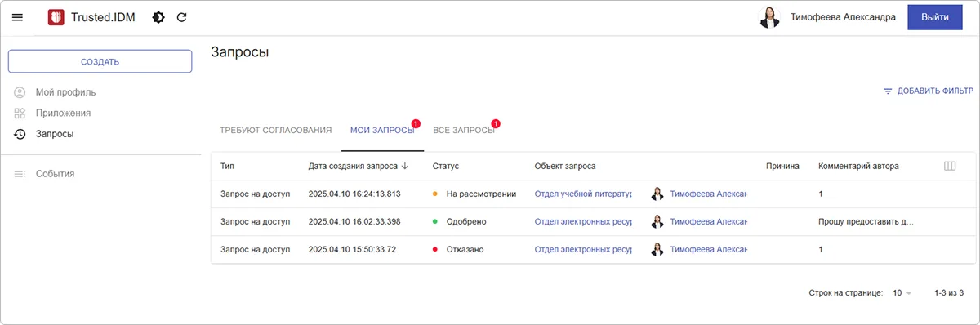Open the hamburger navigation menu

coord(17,17)
